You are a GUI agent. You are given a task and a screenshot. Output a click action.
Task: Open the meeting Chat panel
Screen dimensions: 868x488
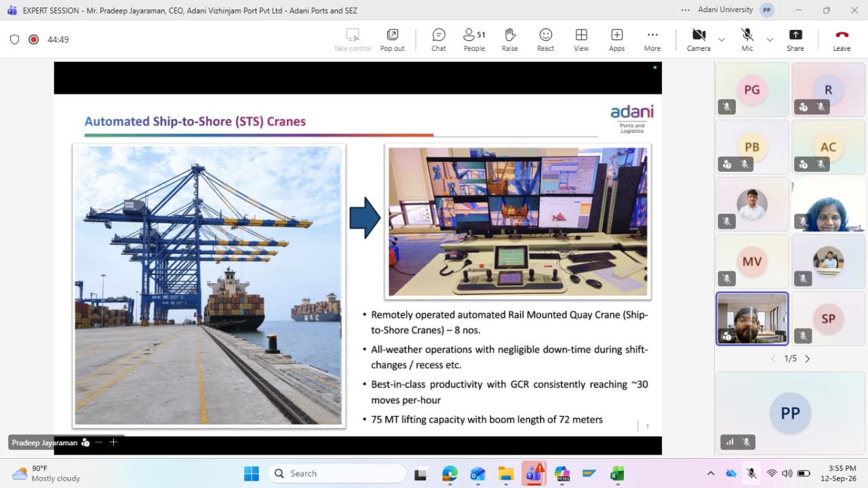click(x=439, y=39)
